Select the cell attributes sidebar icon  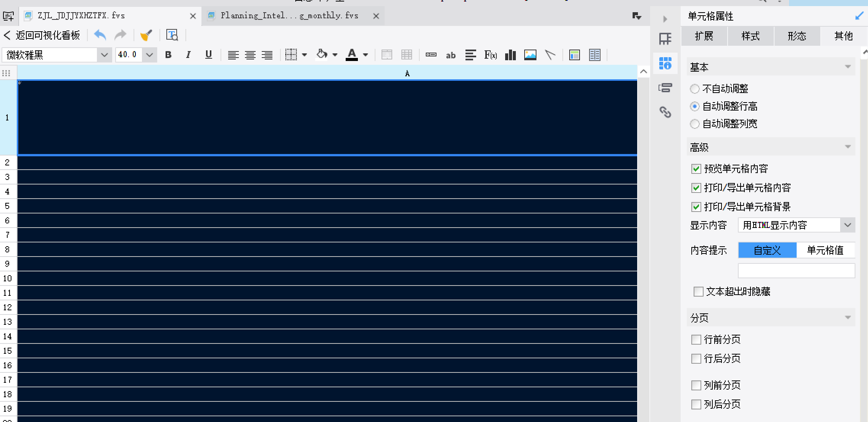pos(665,63)
